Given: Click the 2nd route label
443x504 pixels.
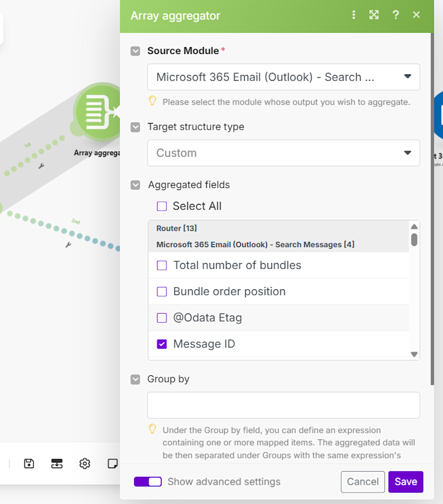Looking at the screenshot, I should (76, 221).
